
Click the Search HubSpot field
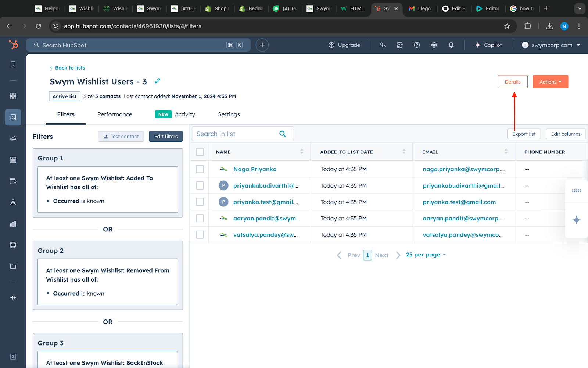tap(138, 45)
